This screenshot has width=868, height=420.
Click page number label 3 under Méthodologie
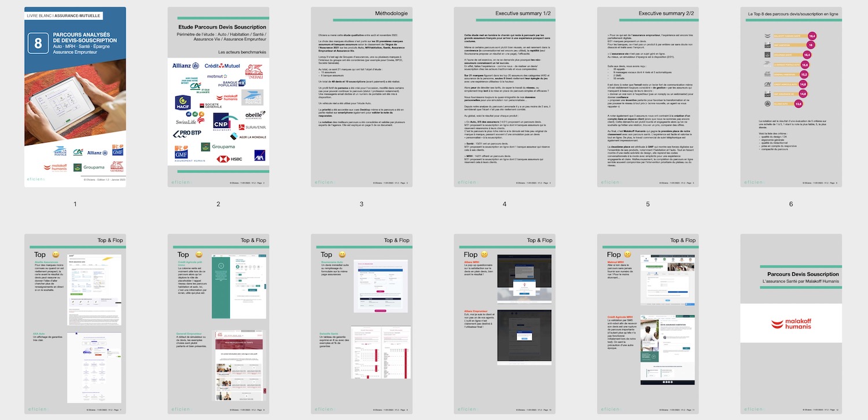[x=362, y=204]
